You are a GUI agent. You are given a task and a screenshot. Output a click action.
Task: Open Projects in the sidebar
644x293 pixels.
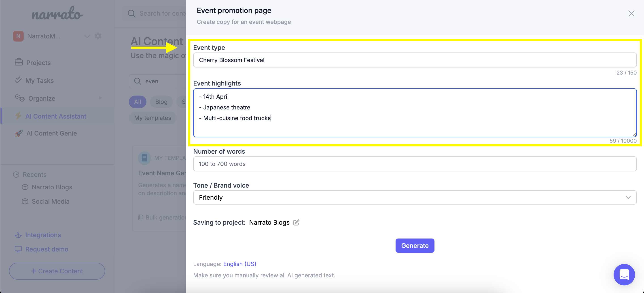pyautogui.click(x=38, y=63)
